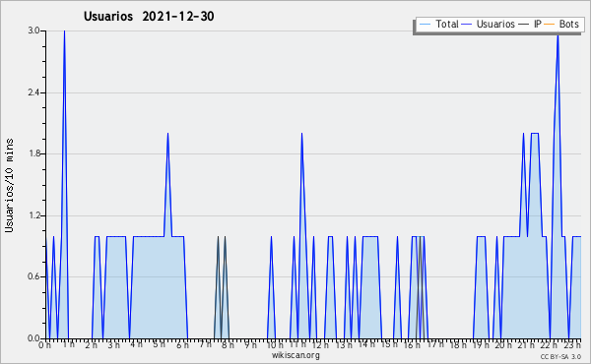Click the IP legend line swatch
This screenshot has width=591, height=364.
coord(524,25)
